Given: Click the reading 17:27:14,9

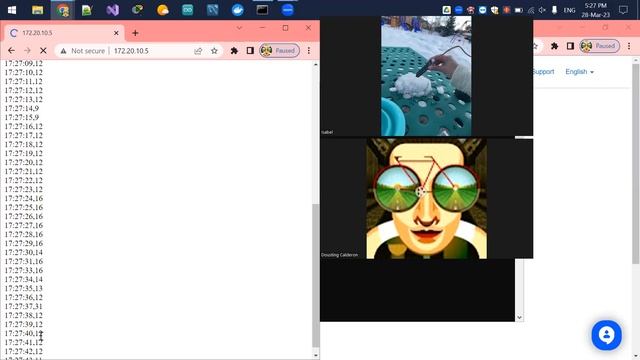Looking at the screenshot, I should pyautogui.click(x=22, y=109).
